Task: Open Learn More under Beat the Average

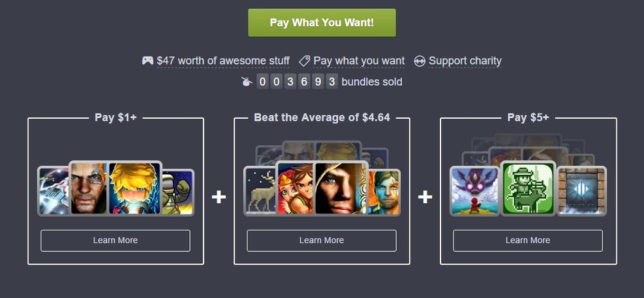Action: (x=321, y=241)
